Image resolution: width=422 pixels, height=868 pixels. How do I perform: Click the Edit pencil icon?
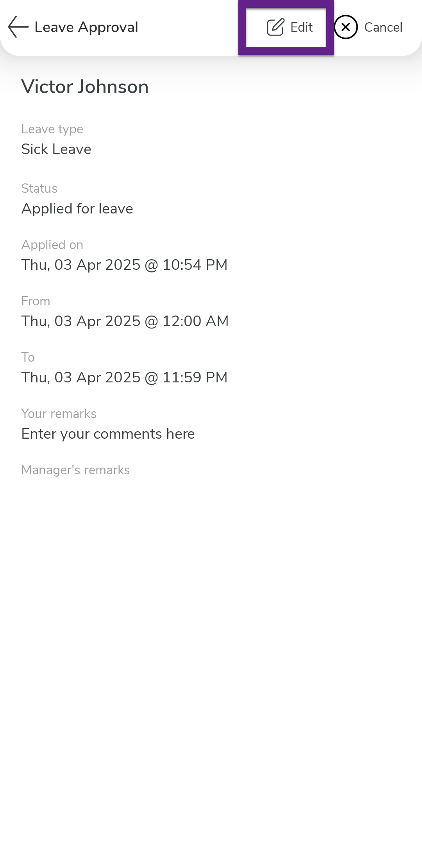[275, 27]
